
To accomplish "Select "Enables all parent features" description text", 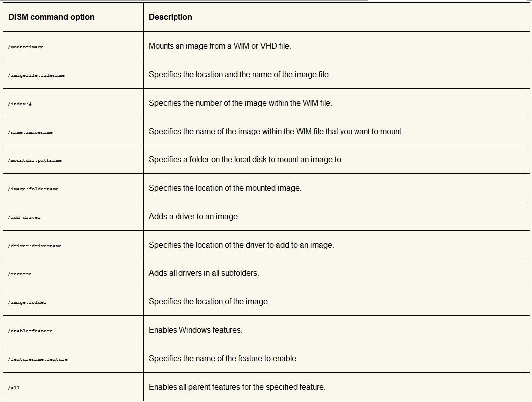I will point(237,387).
